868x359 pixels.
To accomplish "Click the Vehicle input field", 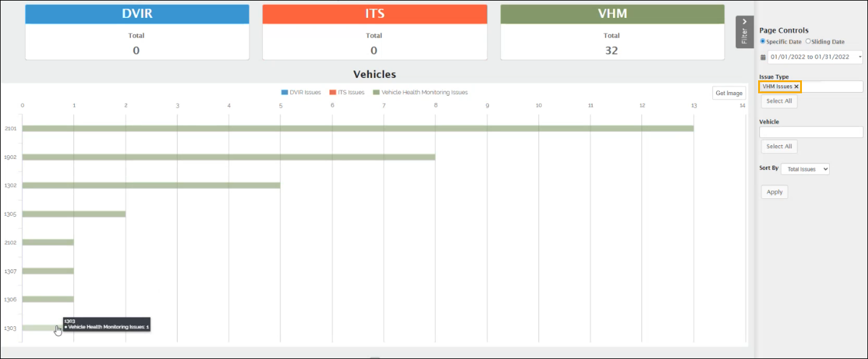I will [811, 132].
